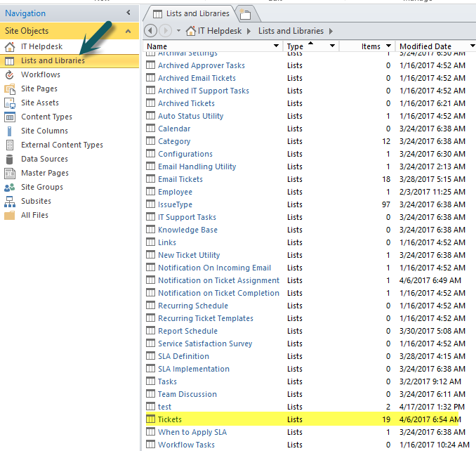
Task: Open the navigation history dropdown arrow
Action: pyautogui.click(x=178, y=30)
